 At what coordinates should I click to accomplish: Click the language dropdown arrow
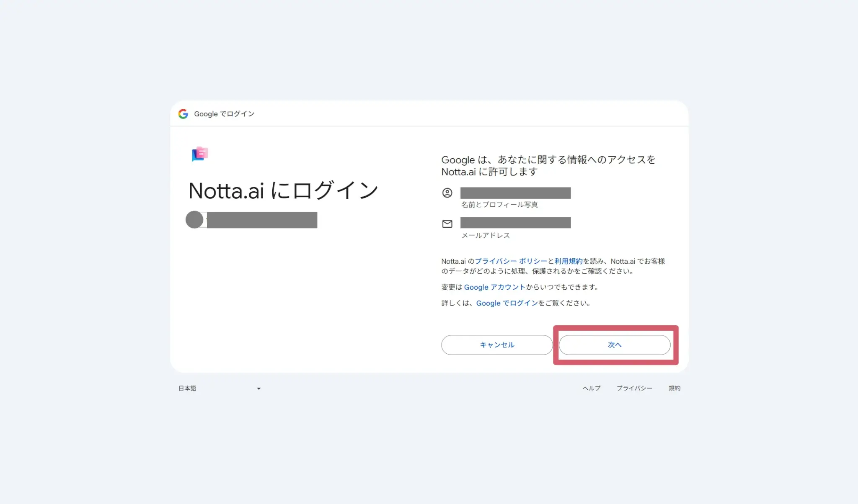point(258,389)
